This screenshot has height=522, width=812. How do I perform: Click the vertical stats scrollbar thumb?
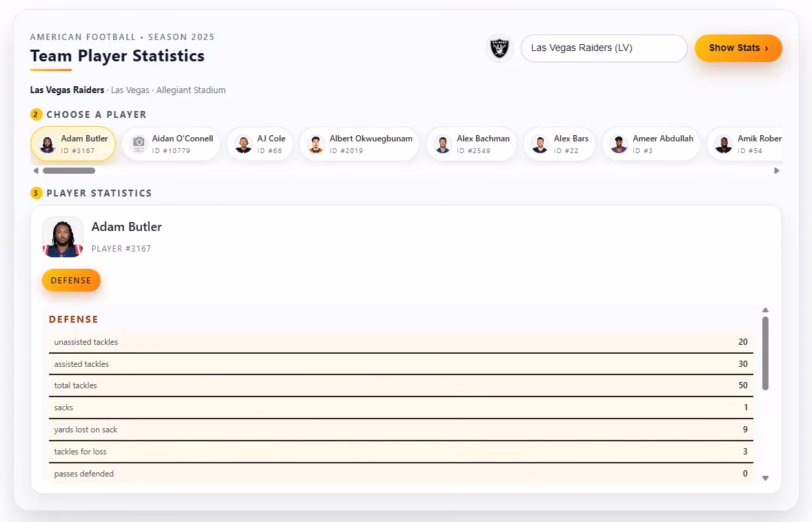coord(765,353)
